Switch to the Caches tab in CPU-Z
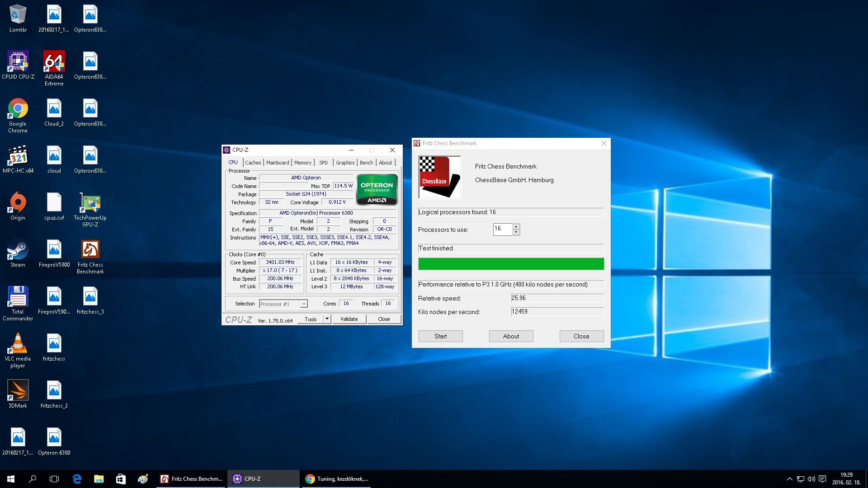Viewport: 868px width, 488px height. [x=253, y=163]
